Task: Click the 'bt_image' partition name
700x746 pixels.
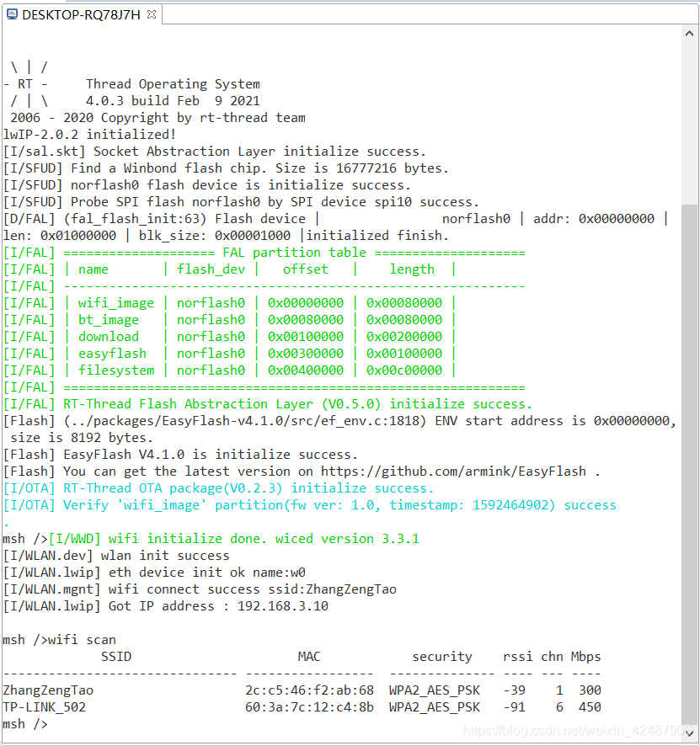Action: (109, 320)
